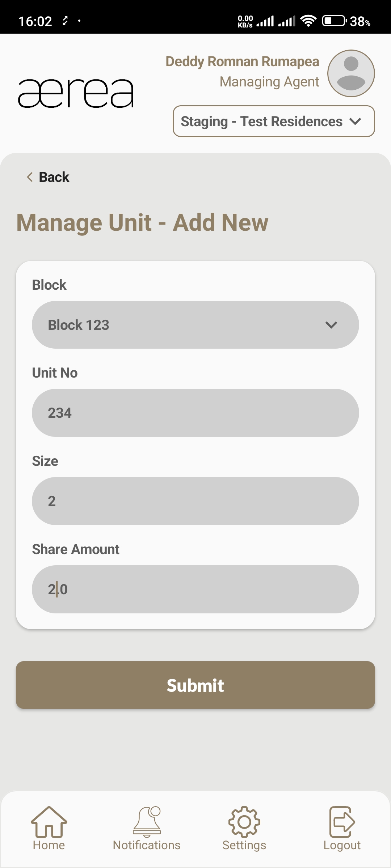Tap the battery indicator icon

coord(334,21)
